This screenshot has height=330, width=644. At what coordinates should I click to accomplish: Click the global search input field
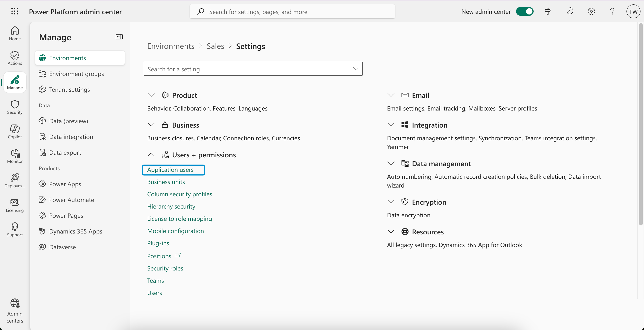coord(292,12)
